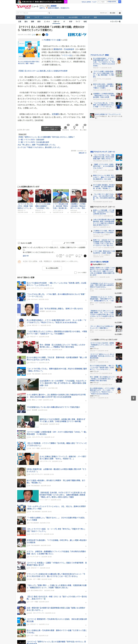The image size is (138, 644).
Task: Click the Yahoo! JAPAN News logo
Action: pyautogui.click(x=27, y=7)
